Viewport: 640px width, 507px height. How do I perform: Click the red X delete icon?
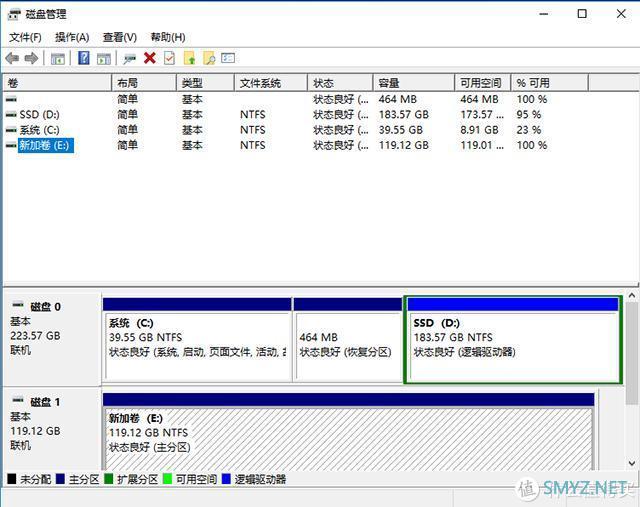pyautogui.click(x=150, y=58)
